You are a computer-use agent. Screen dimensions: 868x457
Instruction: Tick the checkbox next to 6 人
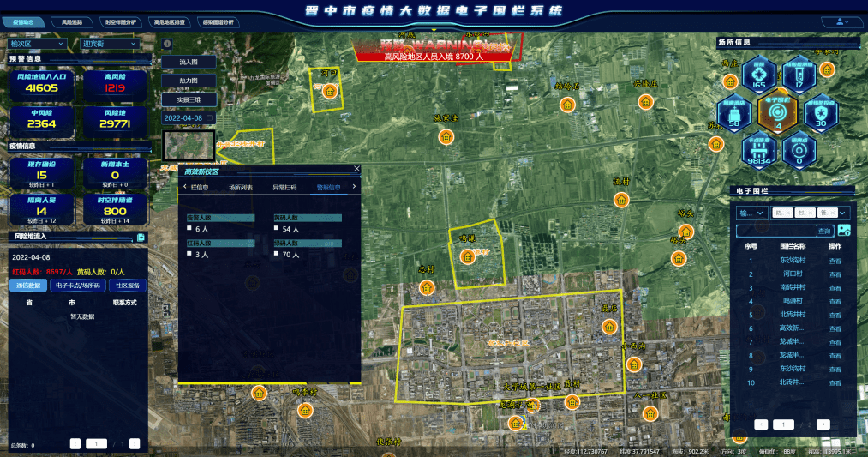(190, 230)
